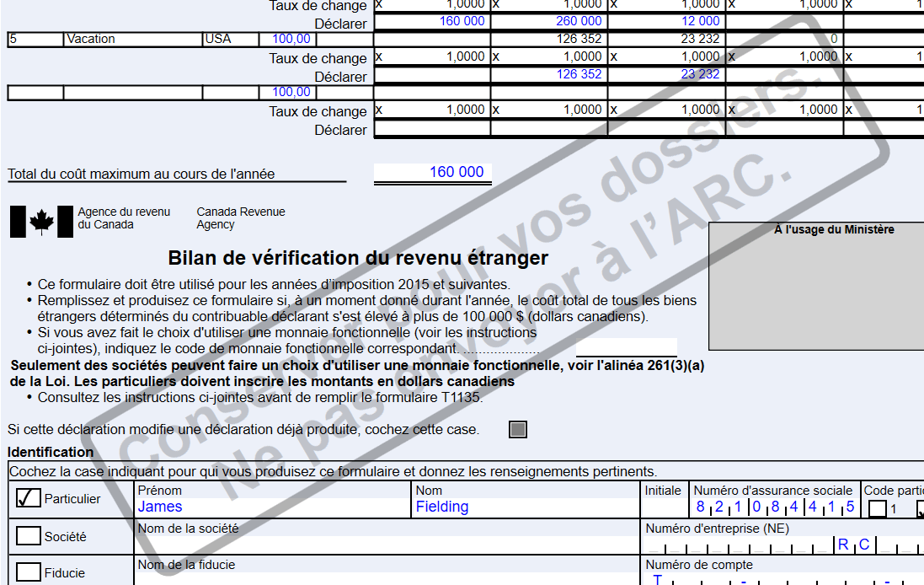The height and width of the screenshot is (585, 924).
Task: Click the À l'usage du Ministère box
Action: [x=817, y=286]
